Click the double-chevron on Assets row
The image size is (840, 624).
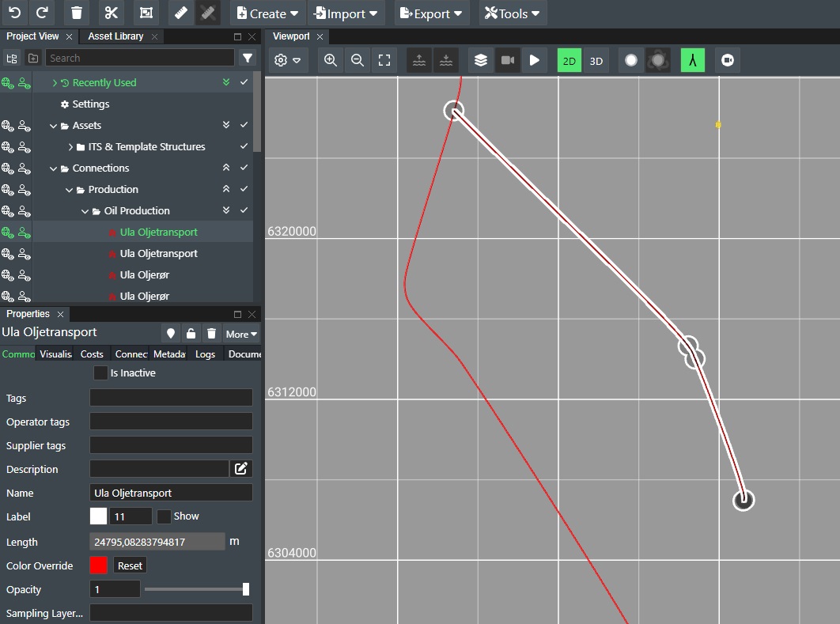(226, 125)
